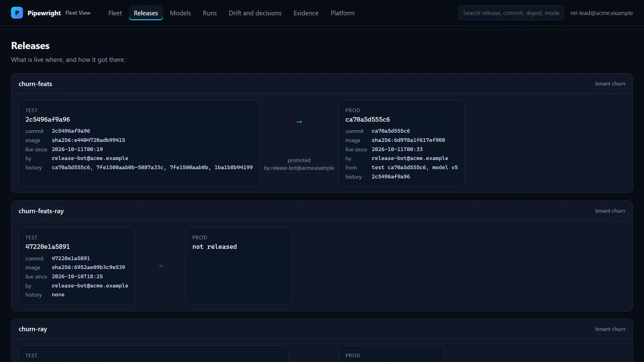This screenshot has height=362, width=644.
Task: Click the Pipewright logo icon
Action: pos(17,13)
